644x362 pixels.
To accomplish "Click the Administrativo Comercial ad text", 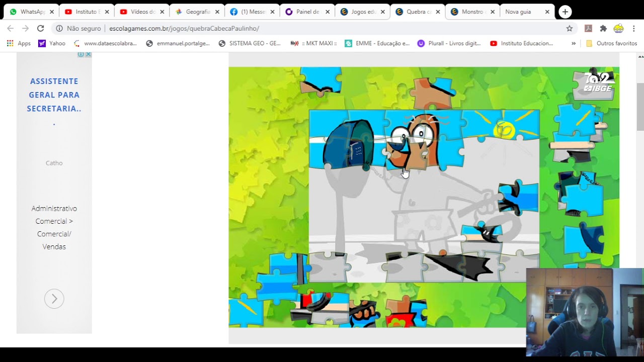I will (54, 227).
